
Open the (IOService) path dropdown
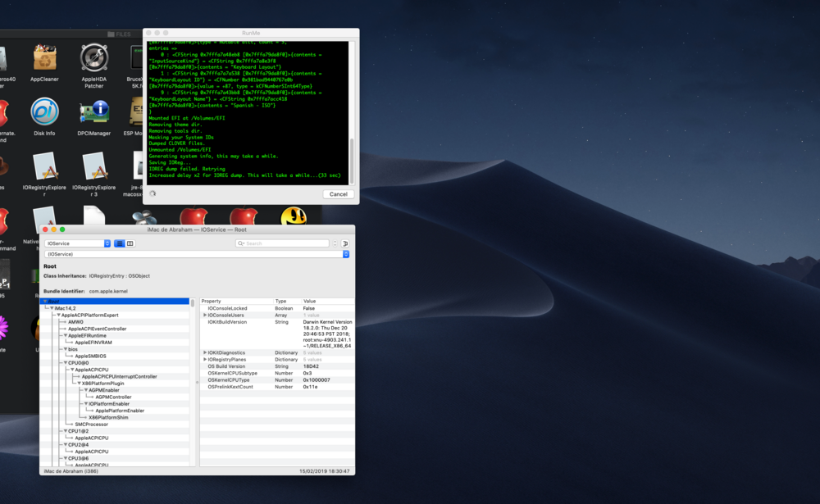197,254
